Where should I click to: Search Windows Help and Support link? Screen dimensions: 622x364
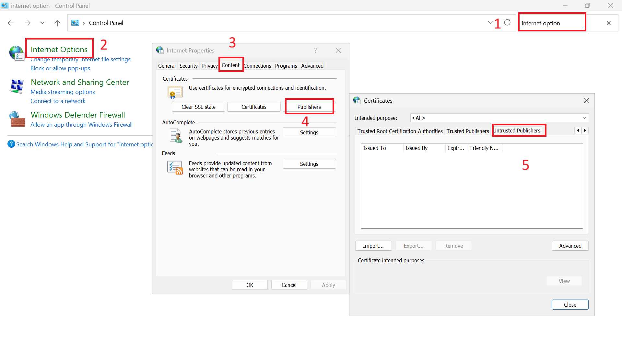[x=84, y=144]
